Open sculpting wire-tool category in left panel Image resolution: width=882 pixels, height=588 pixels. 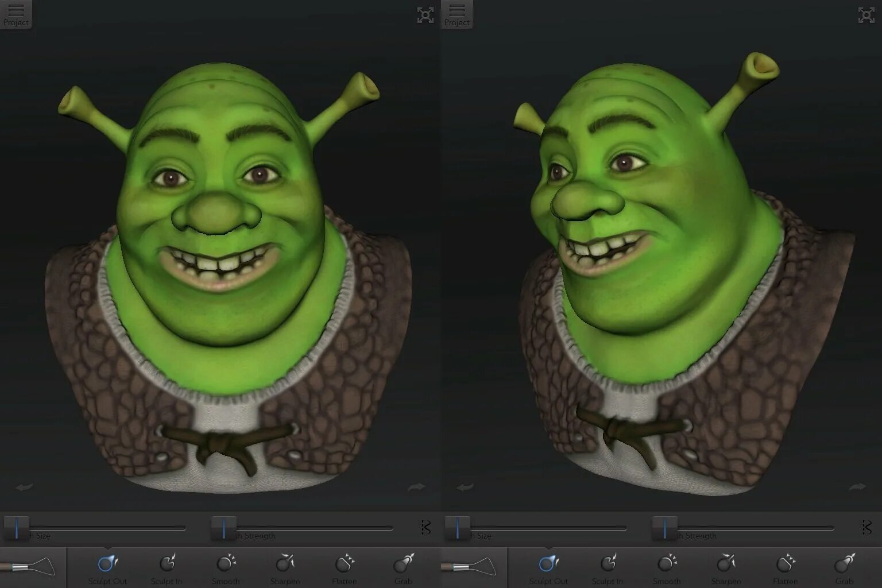click(x=33, y=567)
